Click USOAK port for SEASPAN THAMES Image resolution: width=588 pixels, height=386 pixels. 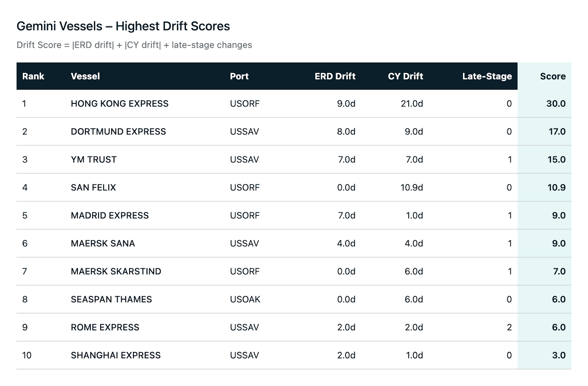245,299
